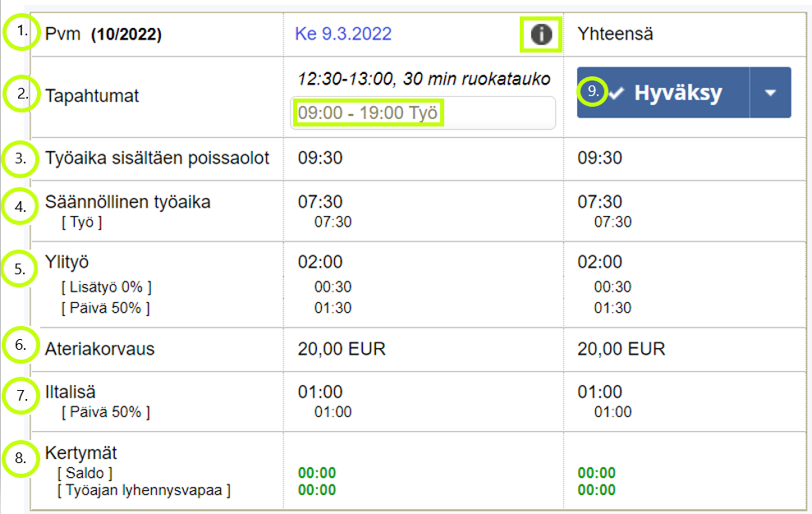
Task: Click the Ateriakorvaus 20,00 EUR daily value
Action: click(x=342, y=349)
